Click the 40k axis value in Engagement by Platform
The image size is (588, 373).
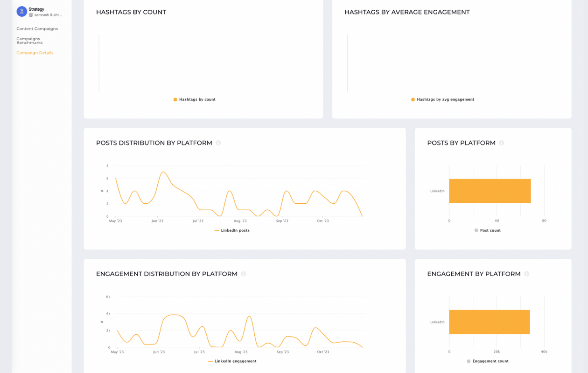544,352
